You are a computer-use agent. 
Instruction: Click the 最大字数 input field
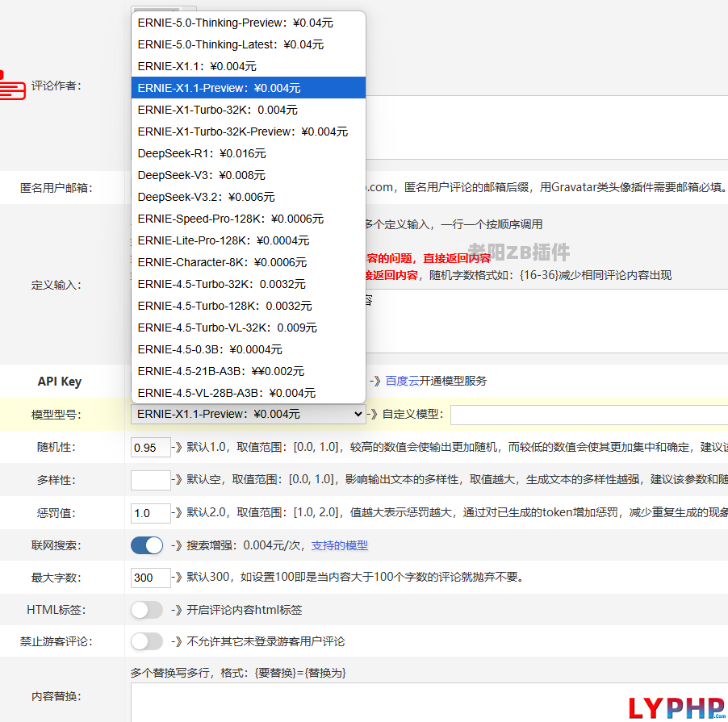(150, 578)
